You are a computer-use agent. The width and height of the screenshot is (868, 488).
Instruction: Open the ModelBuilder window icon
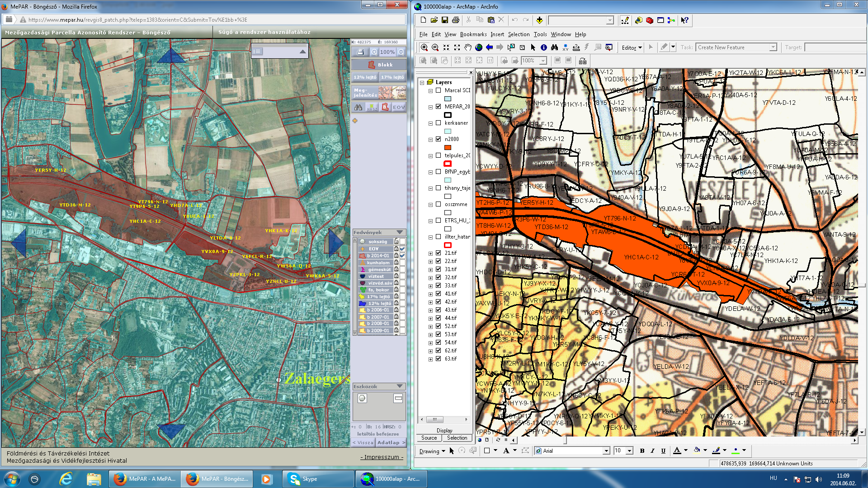click(x=671, y=20)
